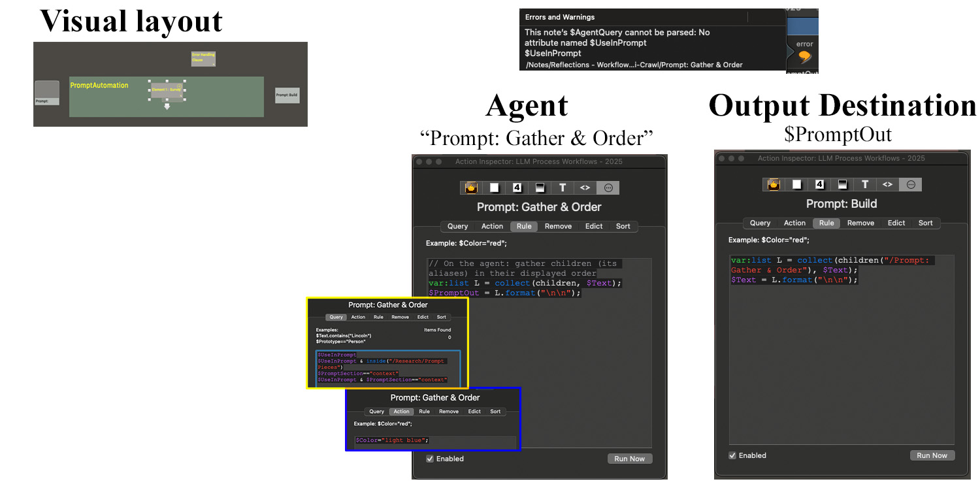Uncheck Enabled in the Gather & Order inspector
Image resolution: width=980 pixels, height=490 pixels.
click(430, 459)
